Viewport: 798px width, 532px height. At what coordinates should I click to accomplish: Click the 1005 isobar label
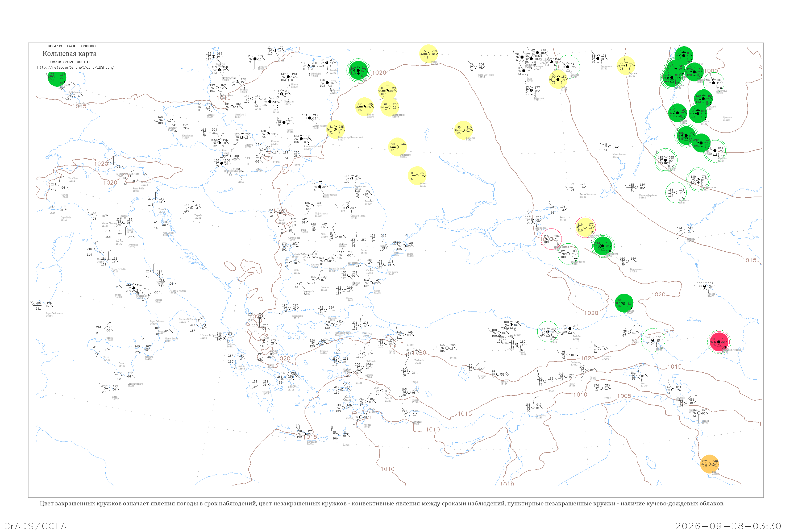(x=624, y=396)
